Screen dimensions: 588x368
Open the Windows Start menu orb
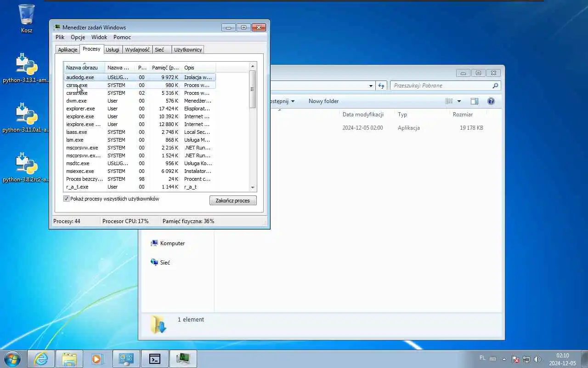(x=12, y=359)
